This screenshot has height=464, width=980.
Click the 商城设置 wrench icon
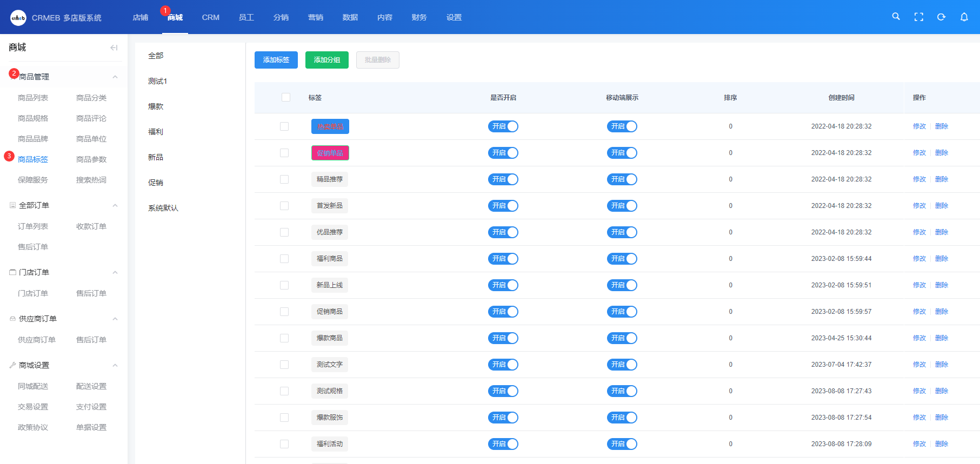tap(12, 365)
